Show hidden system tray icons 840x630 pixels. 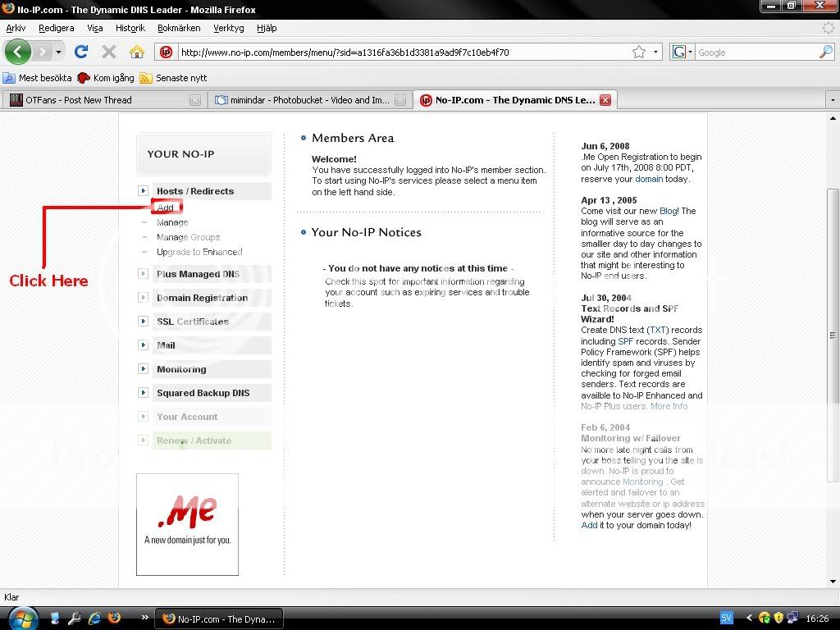tap(749, 619)
